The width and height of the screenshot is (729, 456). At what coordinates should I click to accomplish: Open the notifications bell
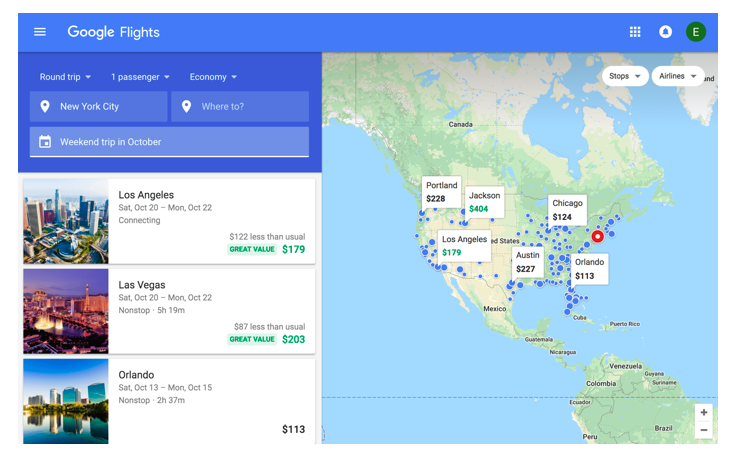point(665,32)
